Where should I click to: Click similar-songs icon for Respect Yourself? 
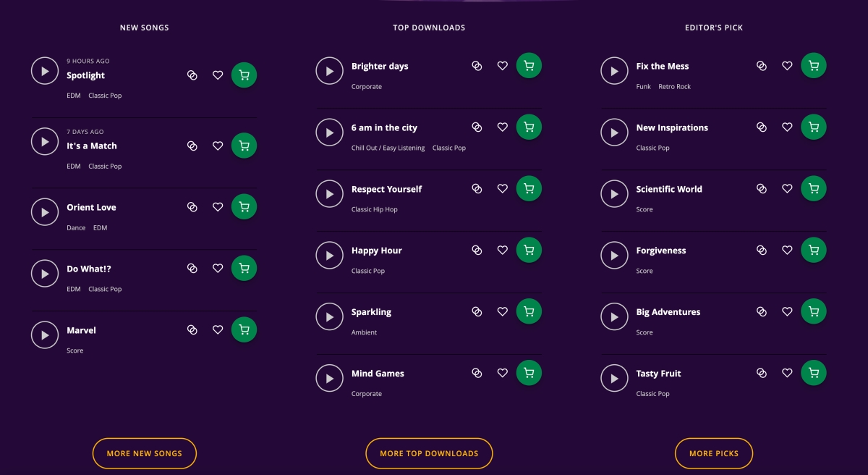477,189
